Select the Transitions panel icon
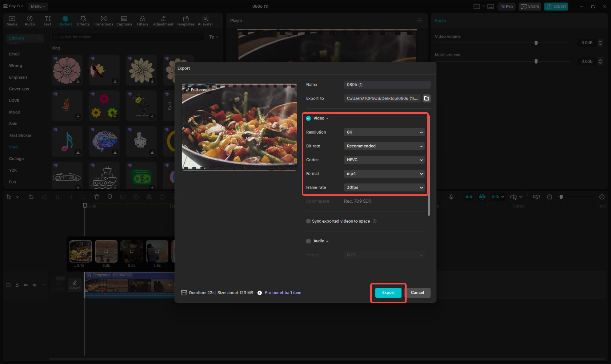This screenshot has width=611, height=364. click(103, 20)
